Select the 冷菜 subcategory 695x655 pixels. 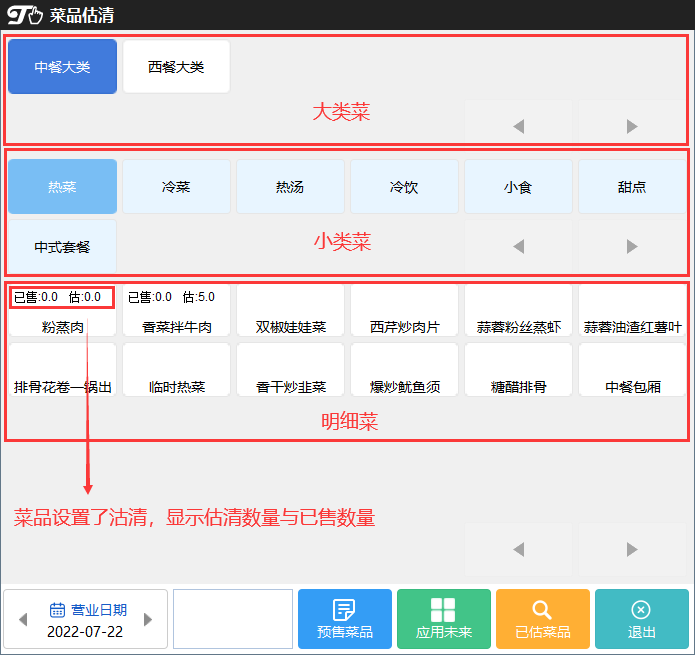176,187
